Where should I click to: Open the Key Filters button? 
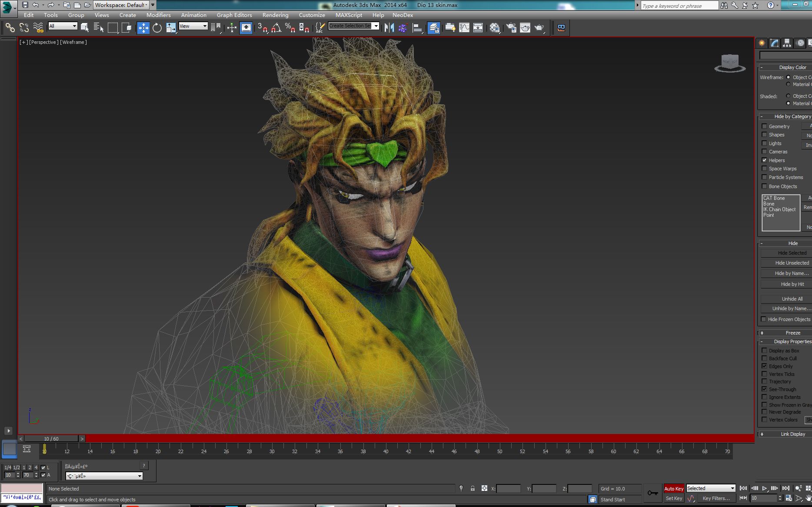pyautogui.click(x=716, y=498)
